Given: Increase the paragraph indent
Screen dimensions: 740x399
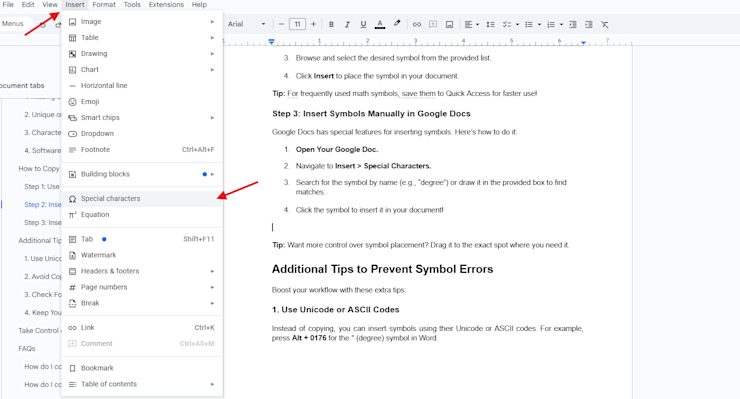Looking at the screenshot, I should tap(589, 24).
